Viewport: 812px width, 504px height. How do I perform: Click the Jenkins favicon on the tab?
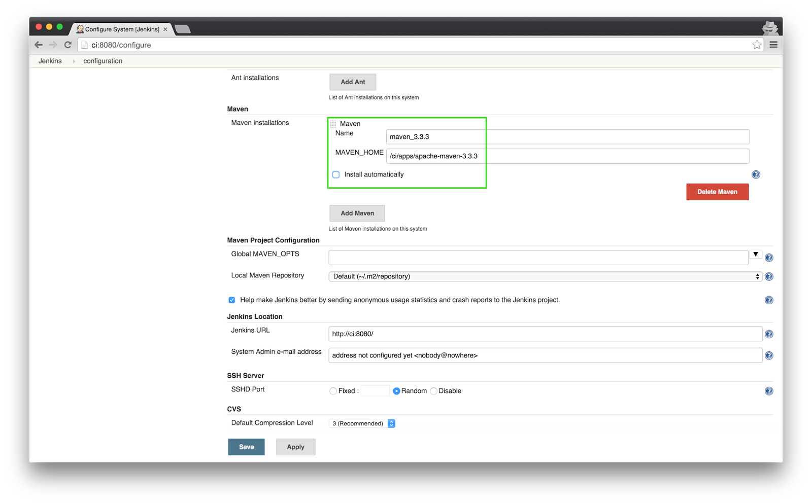(80, 29)
